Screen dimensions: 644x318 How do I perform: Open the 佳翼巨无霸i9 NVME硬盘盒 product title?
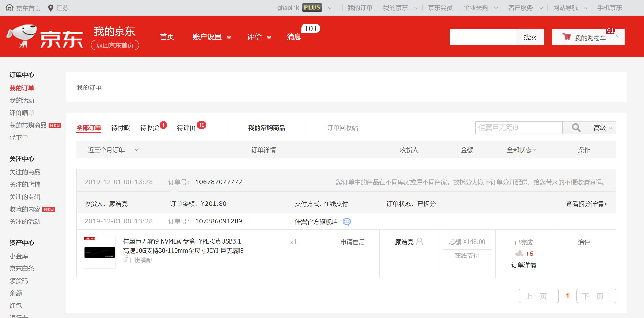[x=183, y=246]
